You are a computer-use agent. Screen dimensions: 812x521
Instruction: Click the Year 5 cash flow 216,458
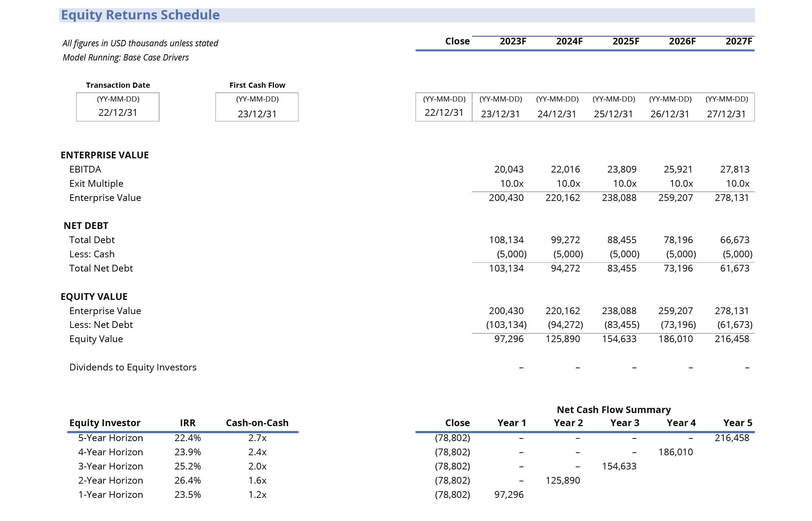click(732, 438)
